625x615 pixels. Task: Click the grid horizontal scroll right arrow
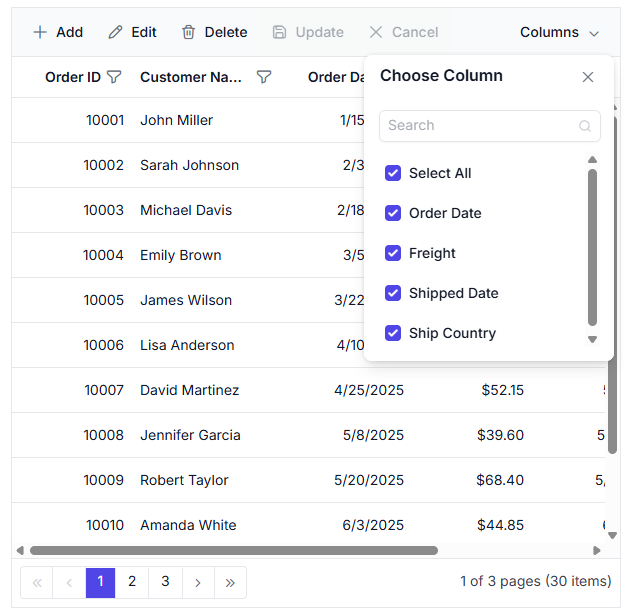coord(597,551)
